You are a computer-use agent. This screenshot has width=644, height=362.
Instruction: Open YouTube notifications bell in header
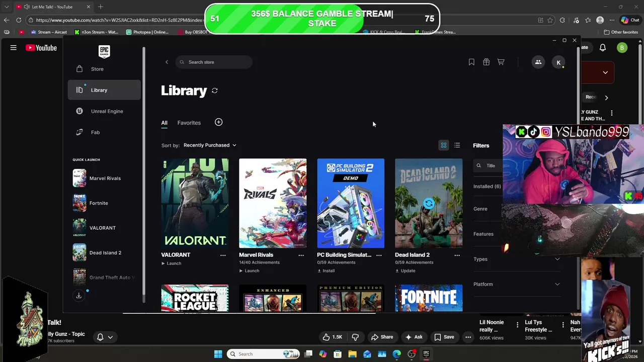tap(603, 48)
